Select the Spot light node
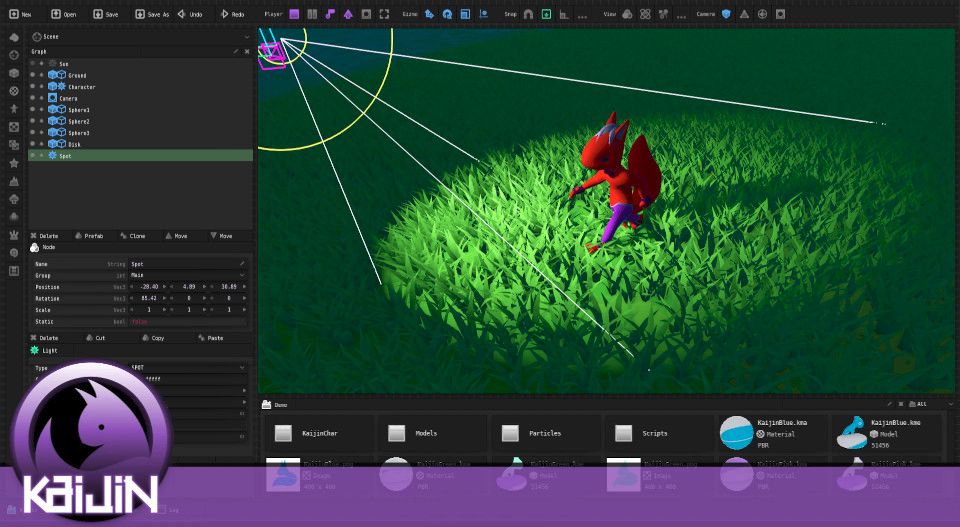This screenshot has height=527, width=960. point(141,155)
